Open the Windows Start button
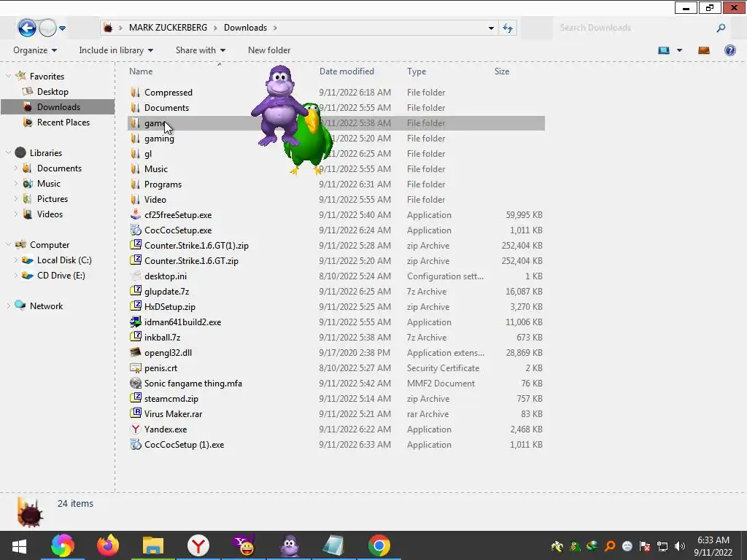 19,545
